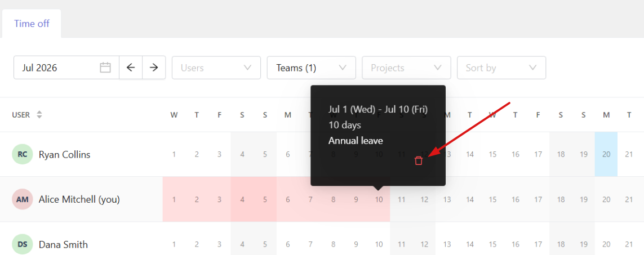Open Ryan Collins user name
This screenshot has width=644, height=255.
point(64,154)
